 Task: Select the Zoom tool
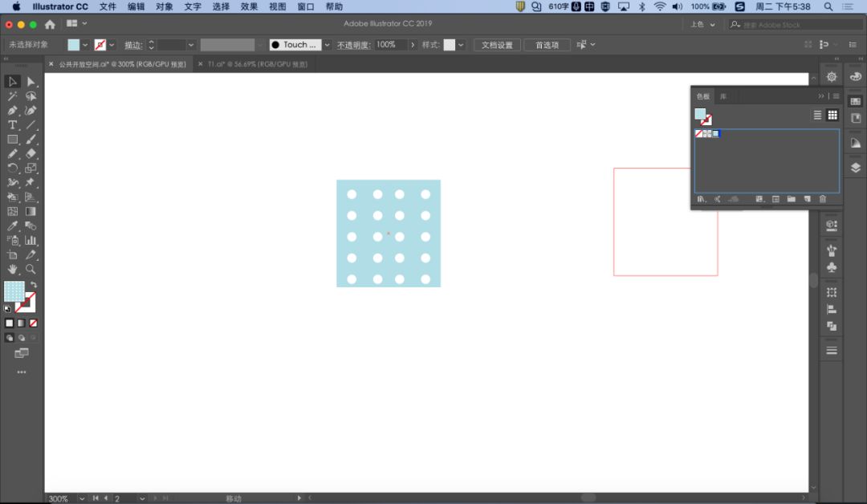tap(31, 269)
